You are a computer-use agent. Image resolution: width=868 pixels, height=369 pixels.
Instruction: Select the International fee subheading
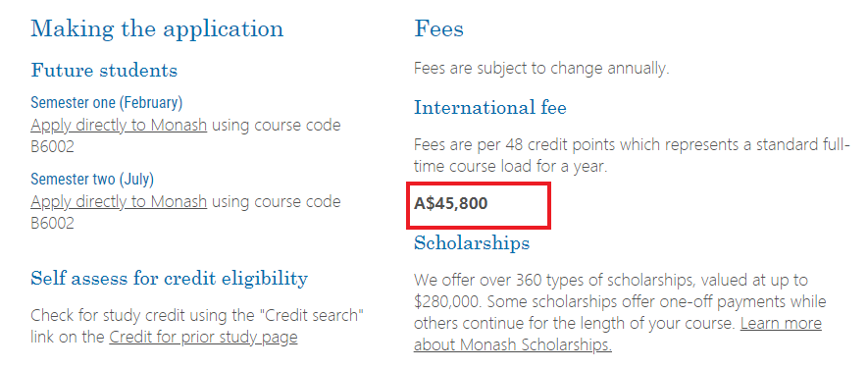[x=490, y=107]
